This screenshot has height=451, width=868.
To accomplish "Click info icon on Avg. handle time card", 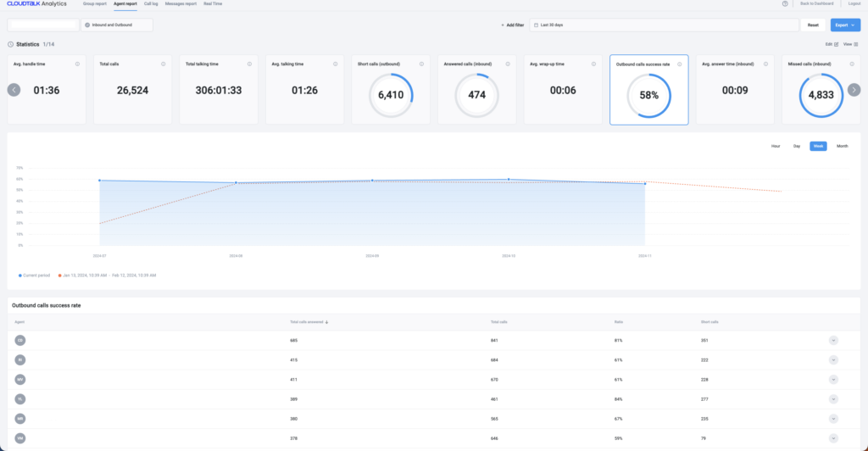I will pos(77,64).
